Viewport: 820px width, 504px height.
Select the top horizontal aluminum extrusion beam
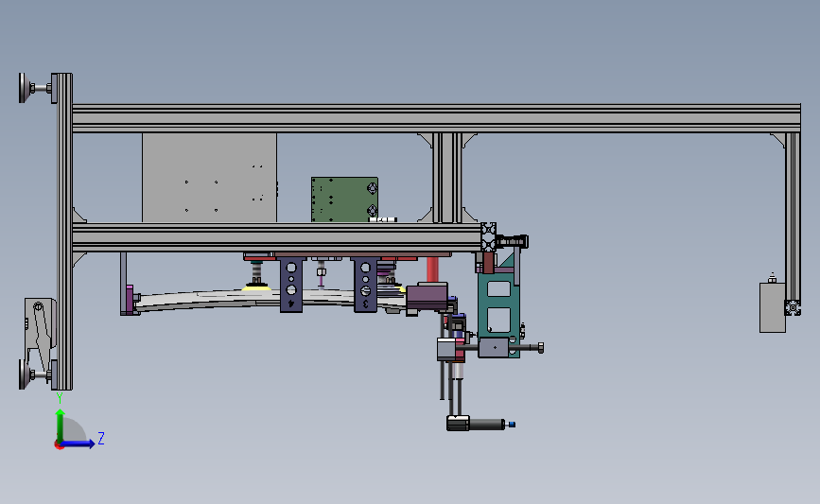coord(436,118)
